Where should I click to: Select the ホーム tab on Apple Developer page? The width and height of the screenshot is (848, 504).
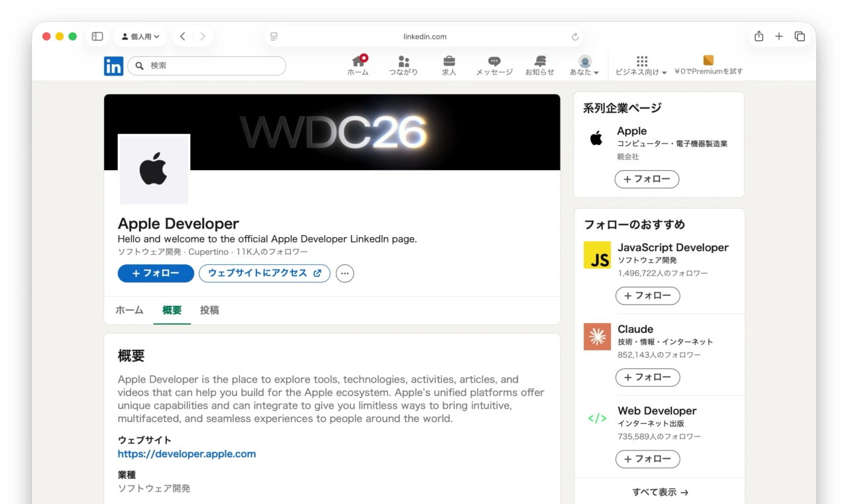point(129,310)
